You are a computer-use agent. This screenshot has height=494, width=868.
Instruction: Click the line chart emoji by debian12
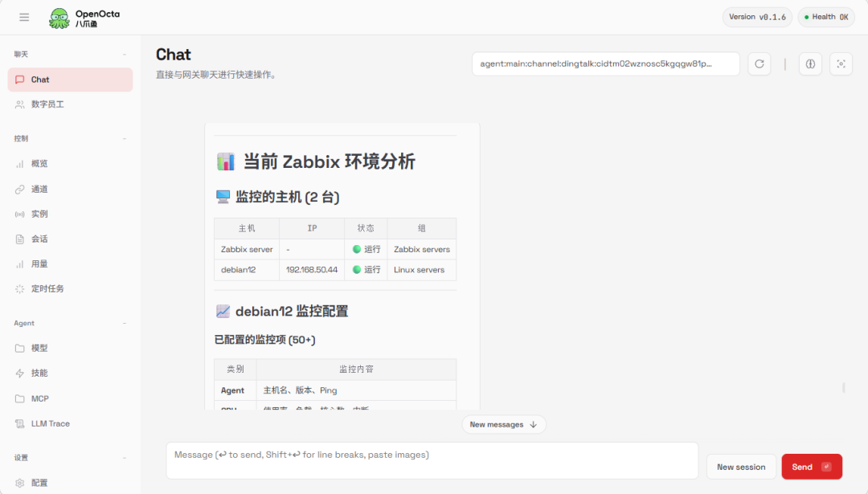tap(223, 312)
